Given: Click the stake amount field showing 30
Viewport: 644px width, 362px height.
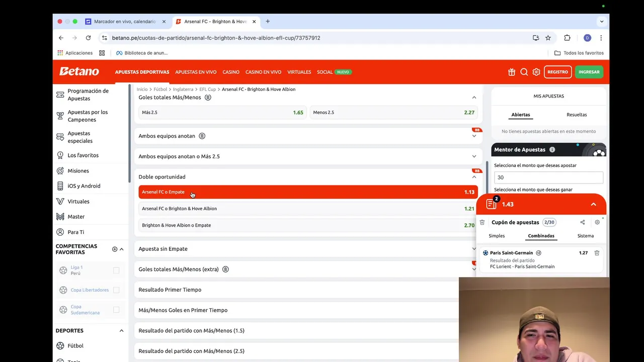Looking at the screenshot, I should 548,177.
